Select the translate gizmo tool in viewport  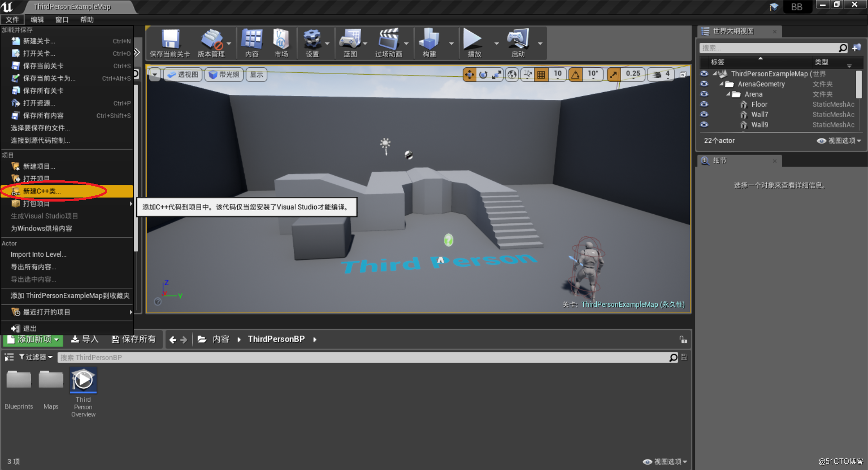click(470, 75)
